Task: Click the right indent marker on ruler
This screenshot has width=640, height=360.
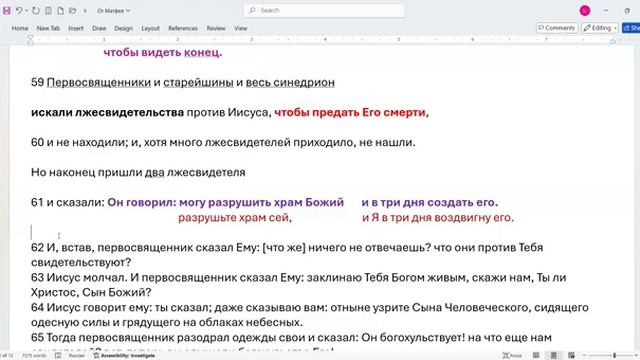Action: coord(613,41)
